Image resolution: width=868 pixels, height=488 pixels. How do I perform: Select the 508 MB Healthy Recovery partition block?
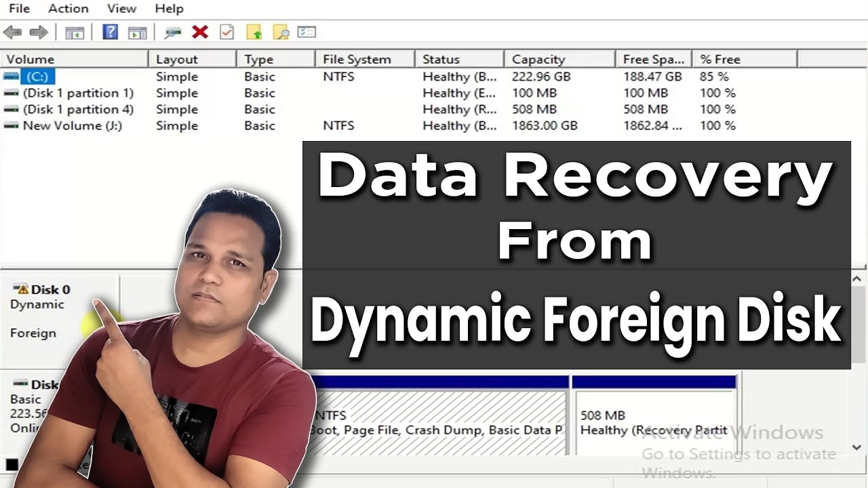654,416
